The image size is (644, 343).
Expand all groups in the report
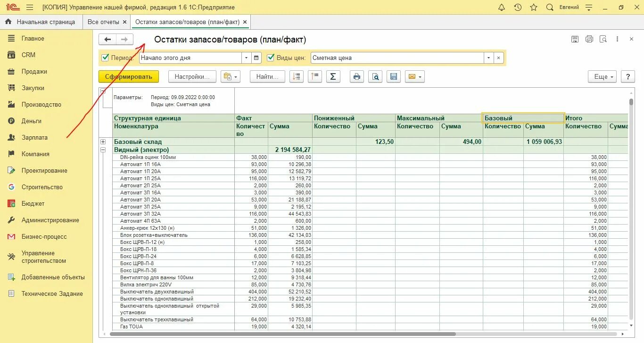click(x=297, y=76)
